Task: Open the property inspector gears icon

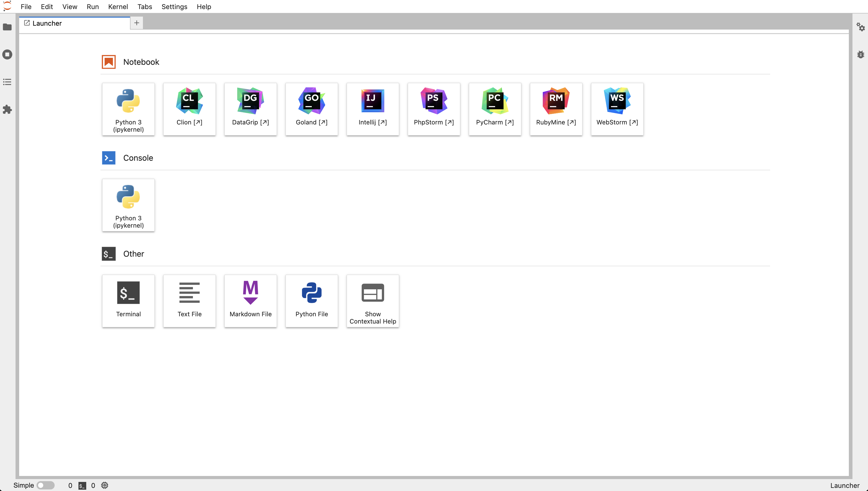Action: point(860,27)
